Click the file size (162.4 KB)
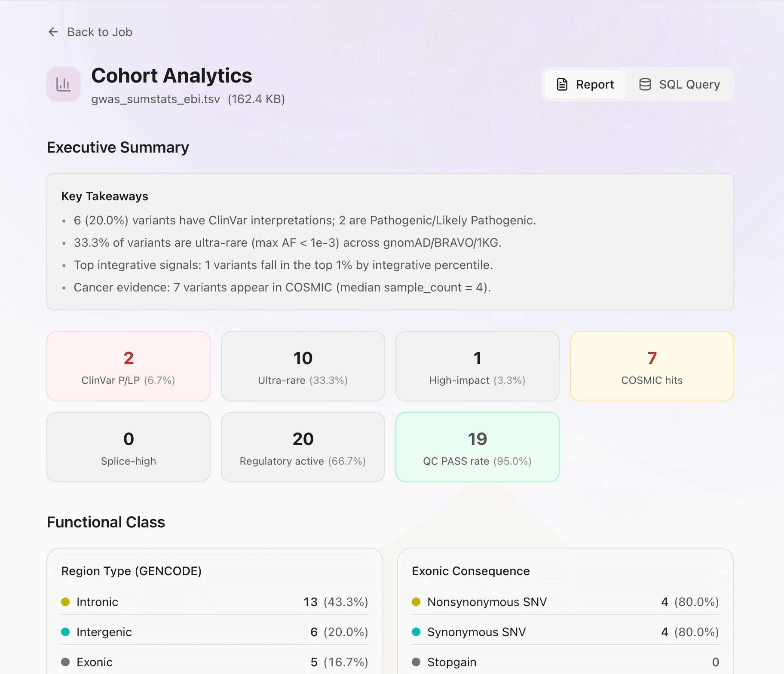The image size is (784, 674). pos(256,99)
